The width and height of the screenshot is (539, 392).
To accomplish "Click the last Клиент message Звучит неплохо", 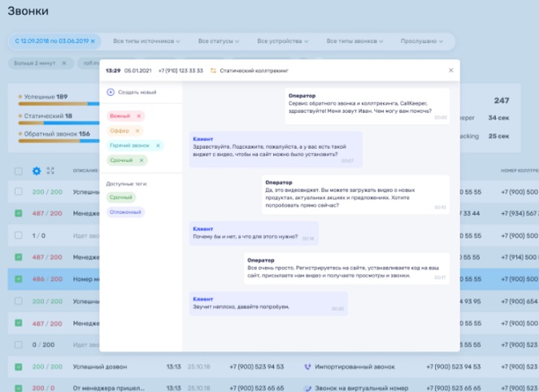I will pos(268,303).
